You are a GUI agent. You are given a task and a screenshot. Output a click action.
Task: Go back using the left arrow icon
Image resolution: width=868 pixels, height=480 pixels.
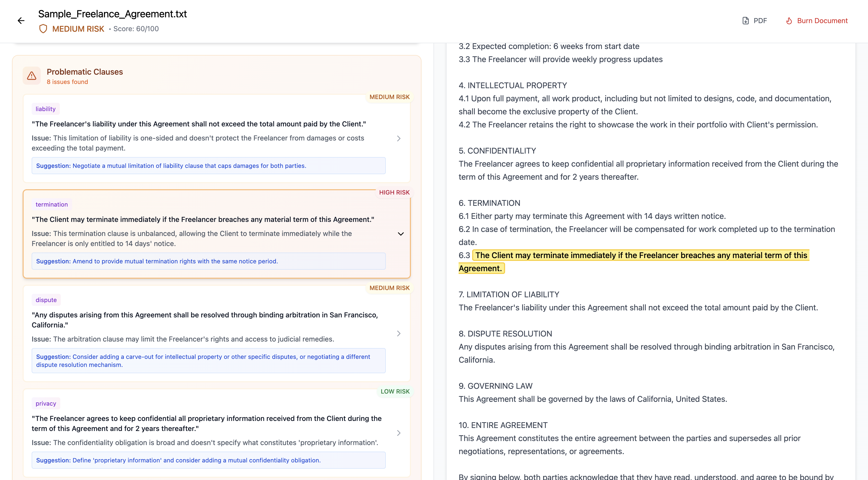tap(21, 21)
